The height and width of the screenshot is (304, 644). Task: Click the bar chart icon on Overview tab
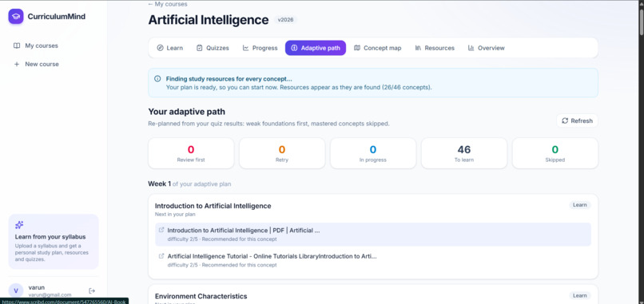[471, 48]
